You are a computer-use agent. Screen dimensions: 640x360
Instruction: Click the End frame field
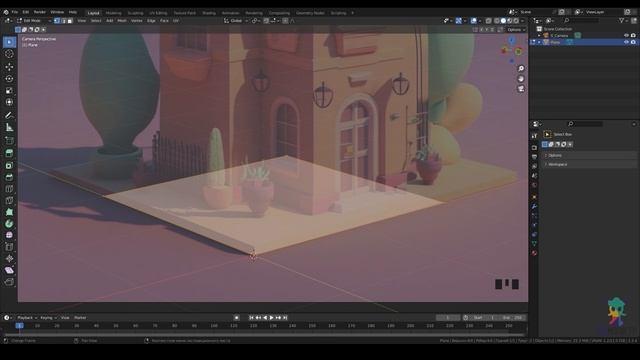coord(513,318)
